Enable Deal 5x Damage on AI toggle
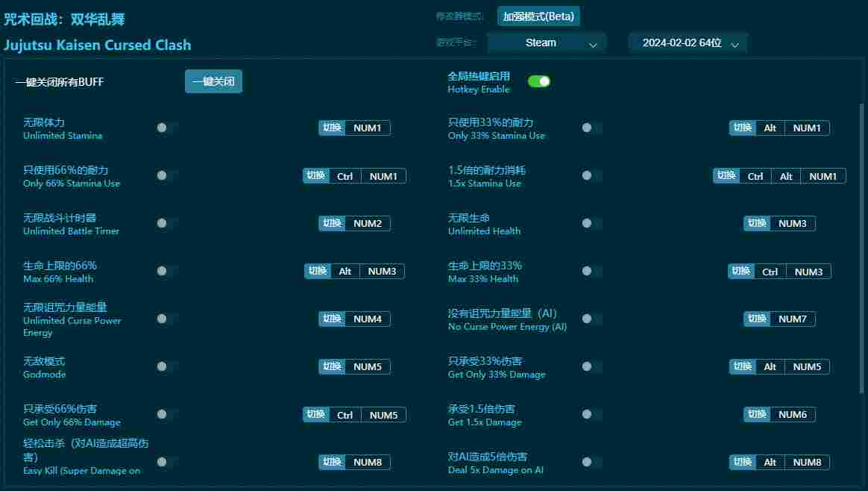The height and width of the screenshot is (491, 868). (x=592, y=462)
